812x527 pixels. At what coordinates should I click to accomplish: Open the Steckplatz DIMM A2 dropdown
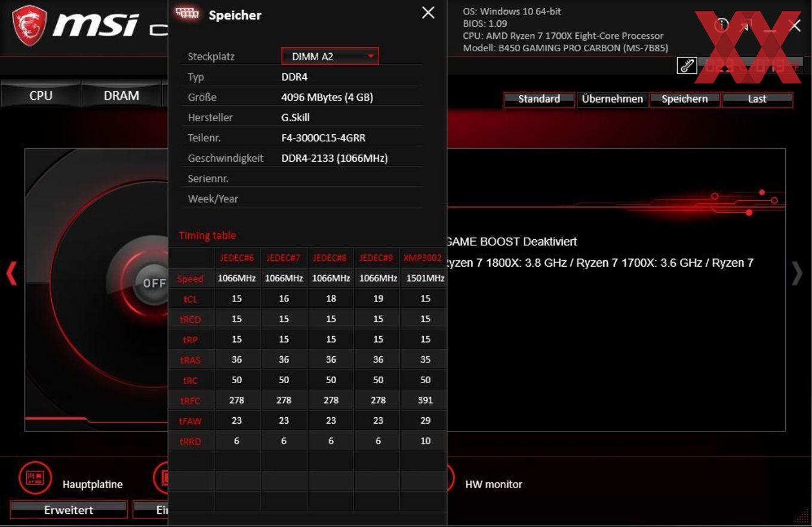click(330, 57)
